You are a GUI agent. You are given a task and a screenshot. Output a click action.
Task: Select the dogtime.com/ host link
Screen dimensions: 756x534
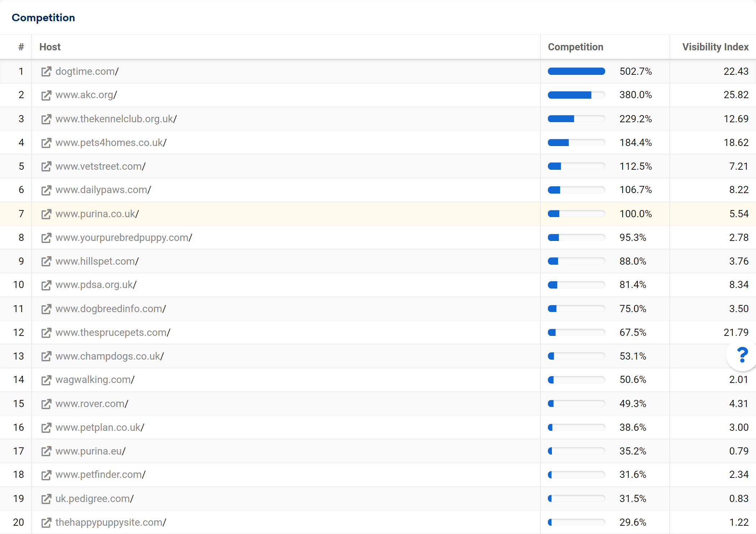coord(87,71)
